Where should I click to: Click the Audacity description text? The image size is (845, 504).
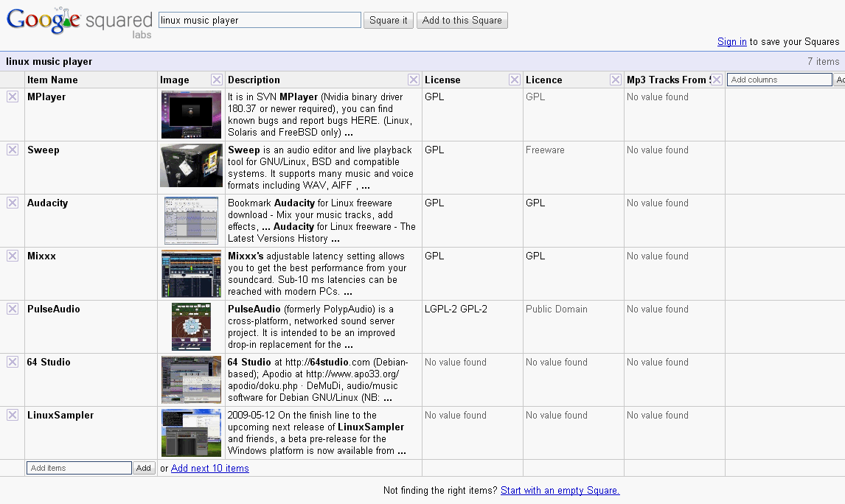tap(321, 221)
